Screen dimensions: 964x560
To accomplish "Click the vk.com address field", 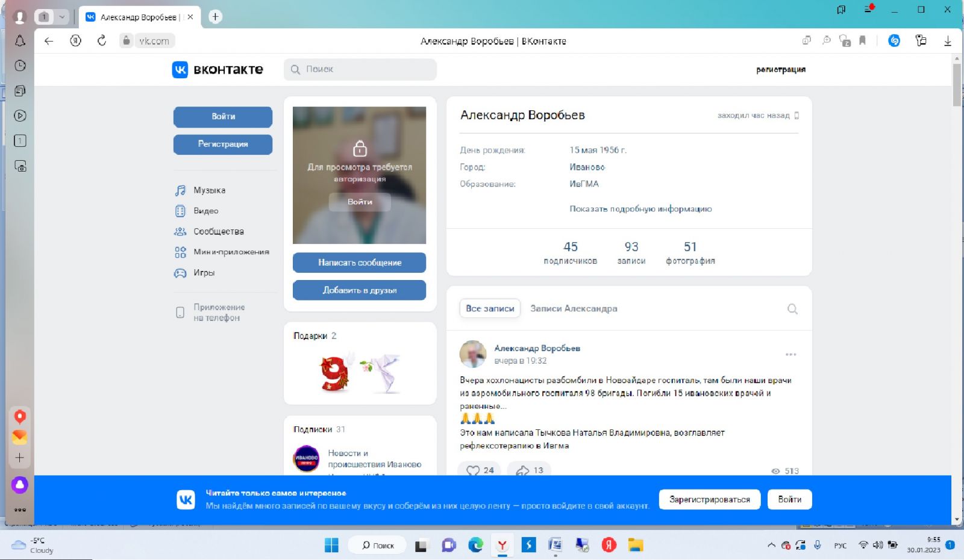I will [154, 41].
